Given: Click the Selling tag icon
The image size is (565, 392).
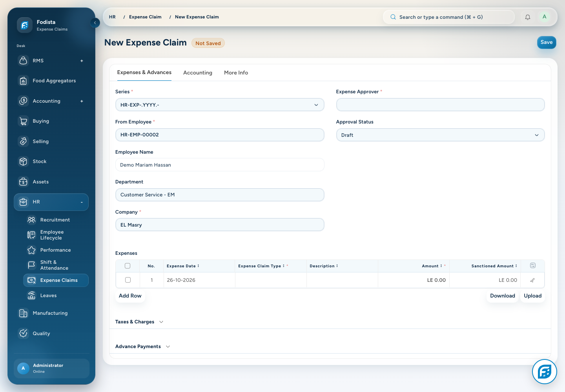Looking at the screenshot, I should [24, 142].
